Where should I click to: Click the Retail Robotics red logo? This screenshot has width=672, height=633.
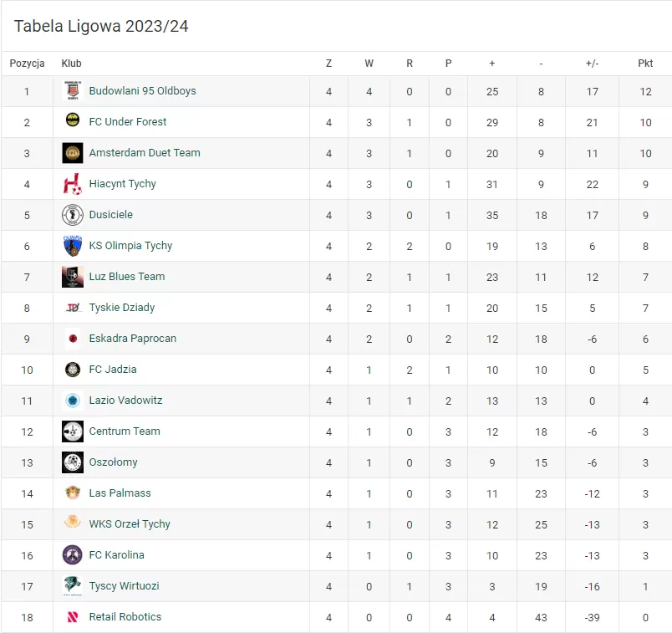(73, 617)
